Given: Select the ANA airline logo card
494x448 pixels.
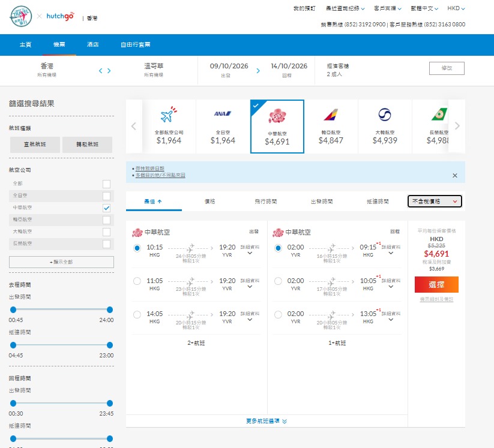Looking at the screenshot, I should [223, 127].
